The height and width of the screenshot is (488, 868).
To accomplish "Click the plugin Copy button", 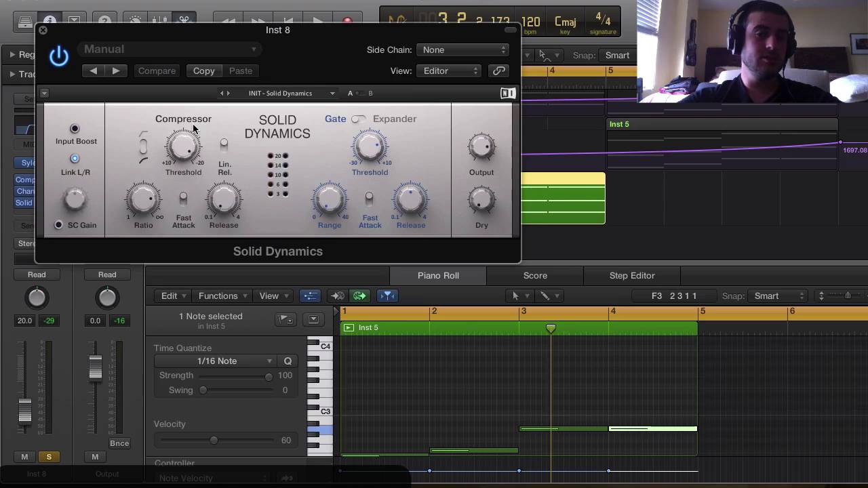I will (x=203, y=70).
